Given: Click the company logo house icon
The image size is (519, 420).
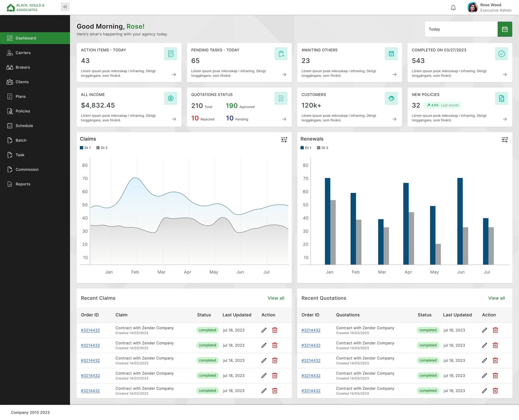Looking at the screenshot, I should (x=11, y=8).
